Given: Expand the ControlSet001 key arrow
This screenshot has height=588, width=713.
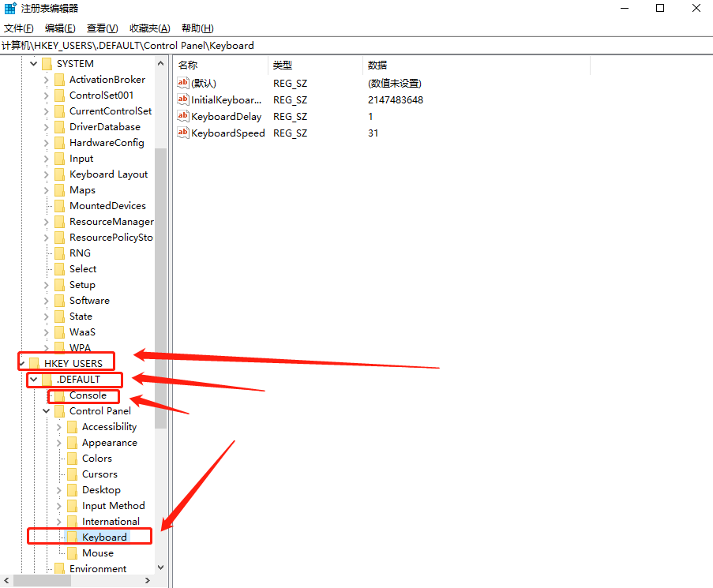Looking at the screenshot, I should 46,95.
